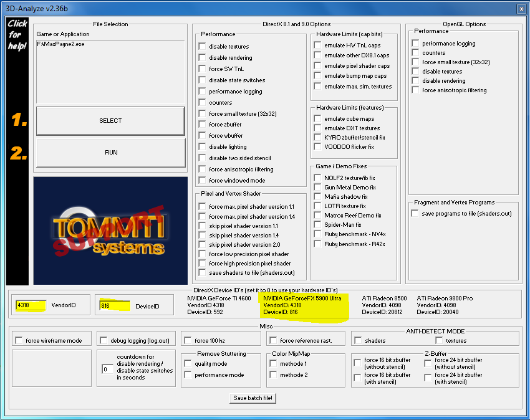Viewport: 530px width, 420px height.
Task: Check skip pixel shader version 2.0
Action: [202, 244]
